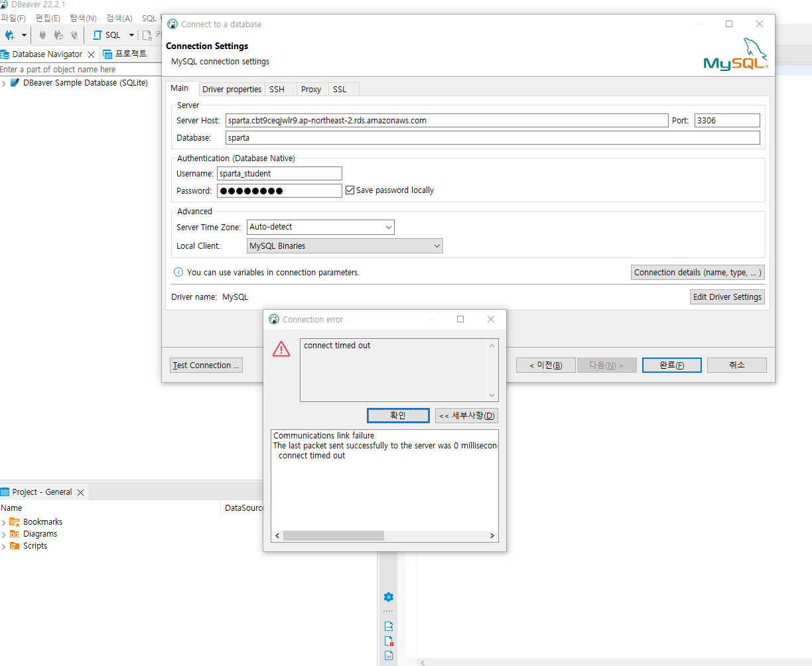Screen dimensions: 812x666
Task: Click the grey Connect plug toolbar icon
Action: tap(42, 35)
